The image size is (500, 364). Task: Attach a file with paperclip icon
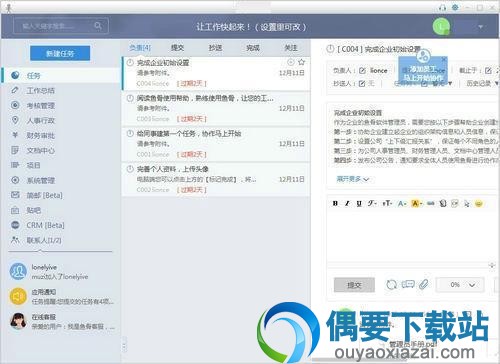tap(424, 284)
